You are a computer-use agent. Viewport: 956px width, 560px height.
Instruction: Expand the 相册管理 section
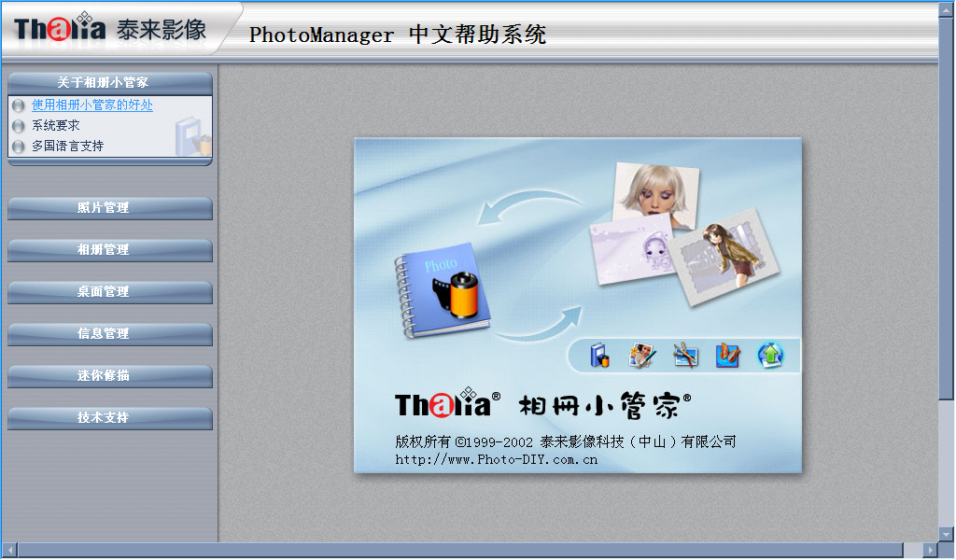click(110, 250)
